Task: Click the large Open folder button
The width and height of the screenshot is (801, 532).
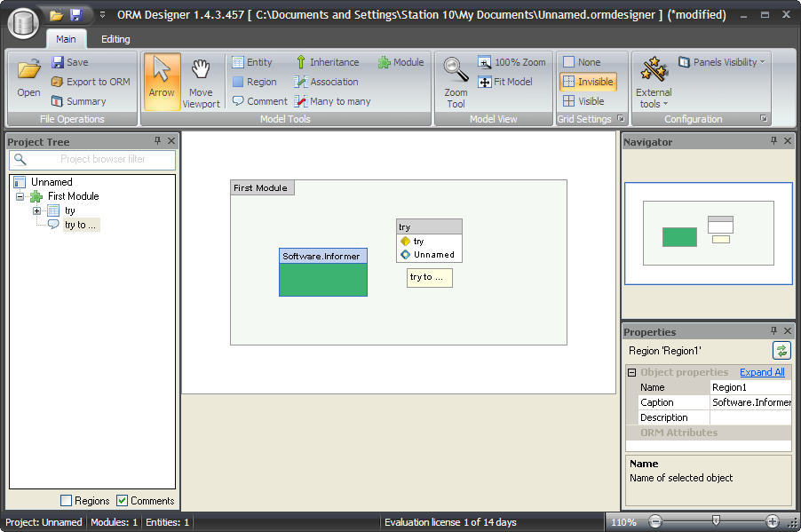Action: (x=28, y=79)
